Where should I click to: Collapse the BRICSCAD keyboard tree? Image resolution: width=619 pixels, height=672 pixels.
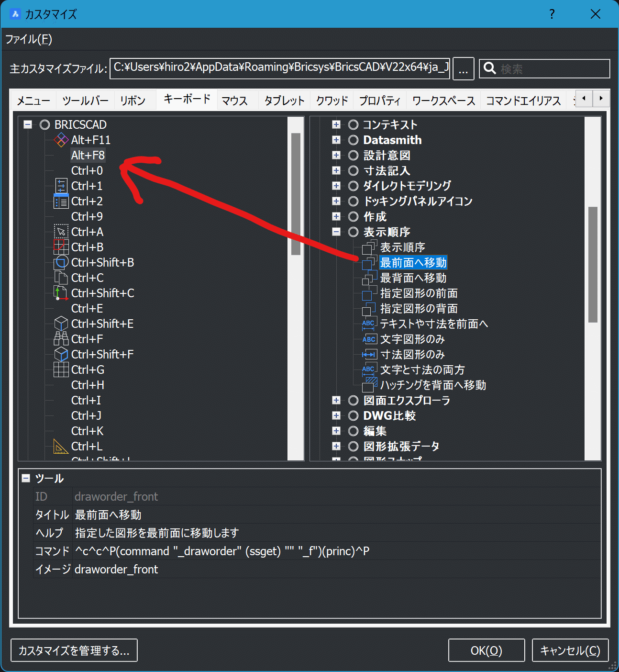(28, 124)
